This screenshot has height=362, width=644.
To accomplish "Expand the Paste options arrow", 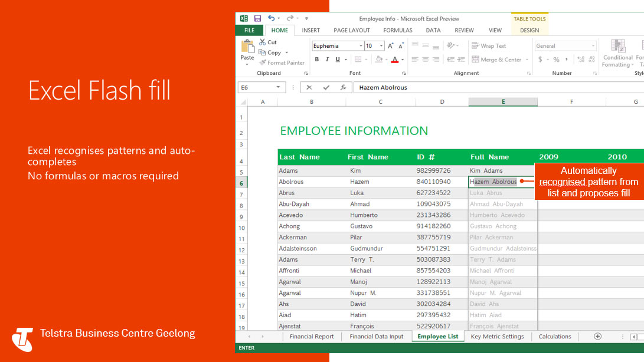I will coord(247,64).
